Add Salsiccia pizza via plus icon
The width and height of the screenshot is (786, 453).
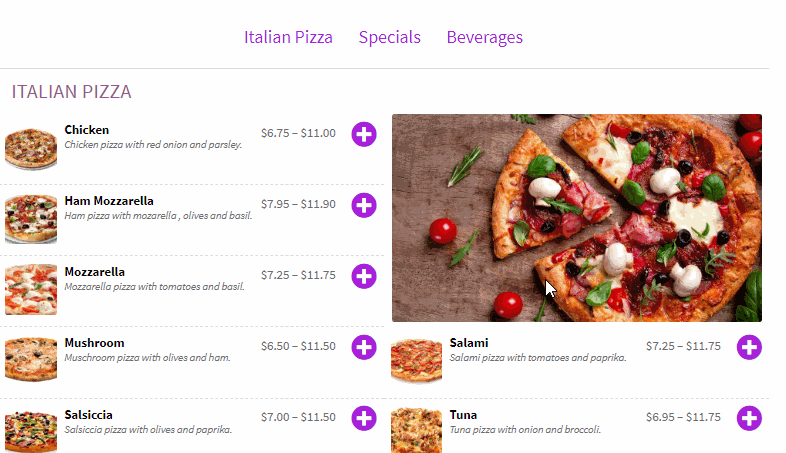click(364, 418)
